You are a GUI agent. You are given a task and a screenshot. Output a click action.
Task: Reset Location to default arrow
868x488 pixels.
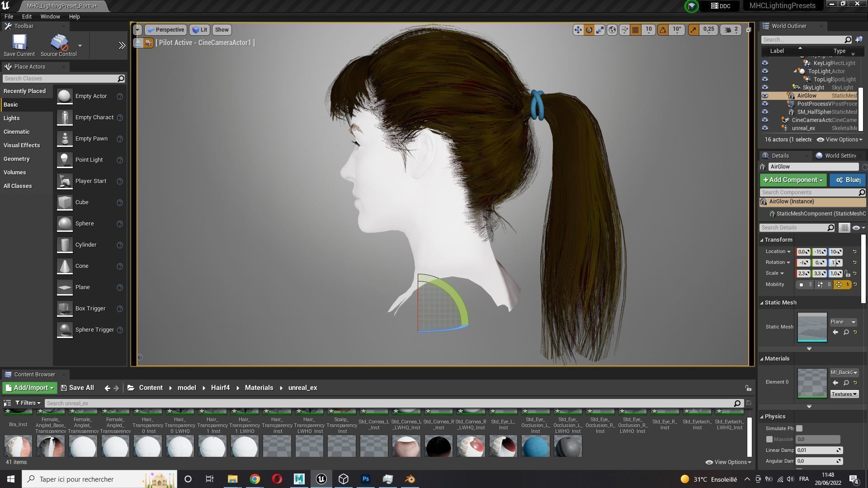point(854,252)
